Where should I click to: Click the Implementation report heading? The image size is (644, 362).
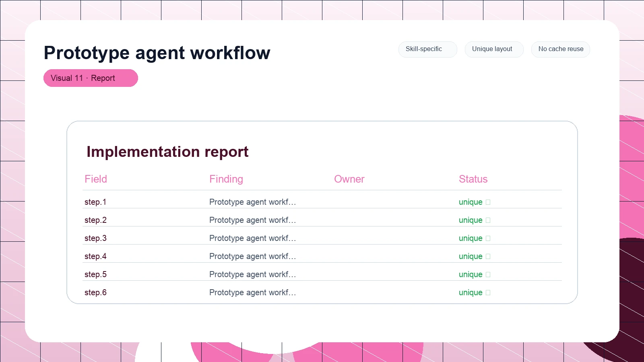167,152
